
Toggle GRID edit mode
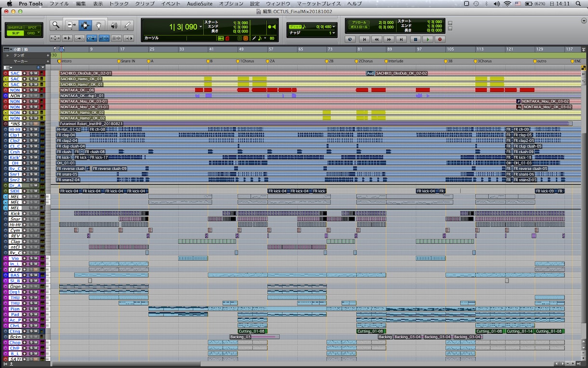(x=32, y=33)
